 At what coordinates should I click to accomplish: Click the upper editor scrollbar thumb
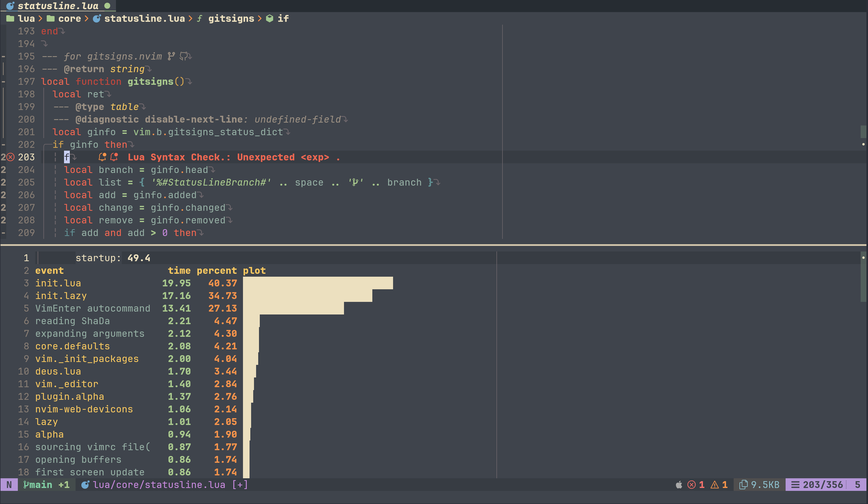863,132
